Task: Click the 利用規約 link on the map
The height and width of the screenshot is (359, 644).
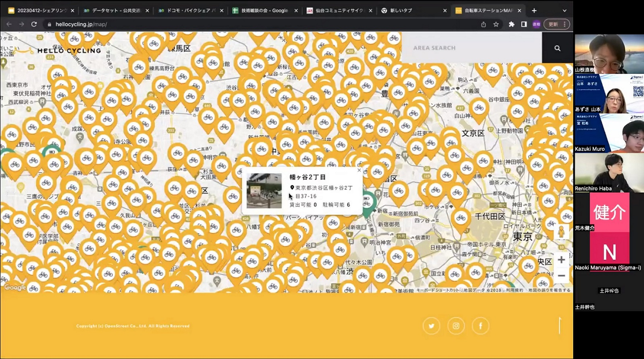Action: coord(515,290)
